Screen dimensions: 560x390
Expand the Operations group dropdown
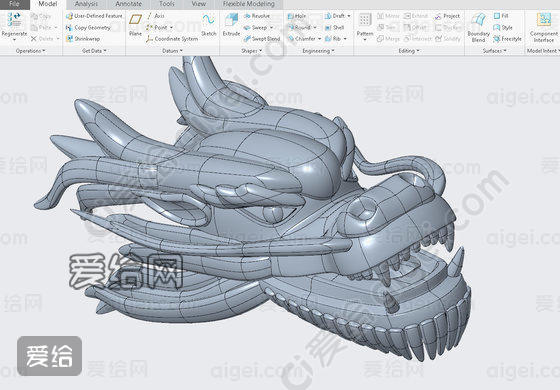(31, 51)
